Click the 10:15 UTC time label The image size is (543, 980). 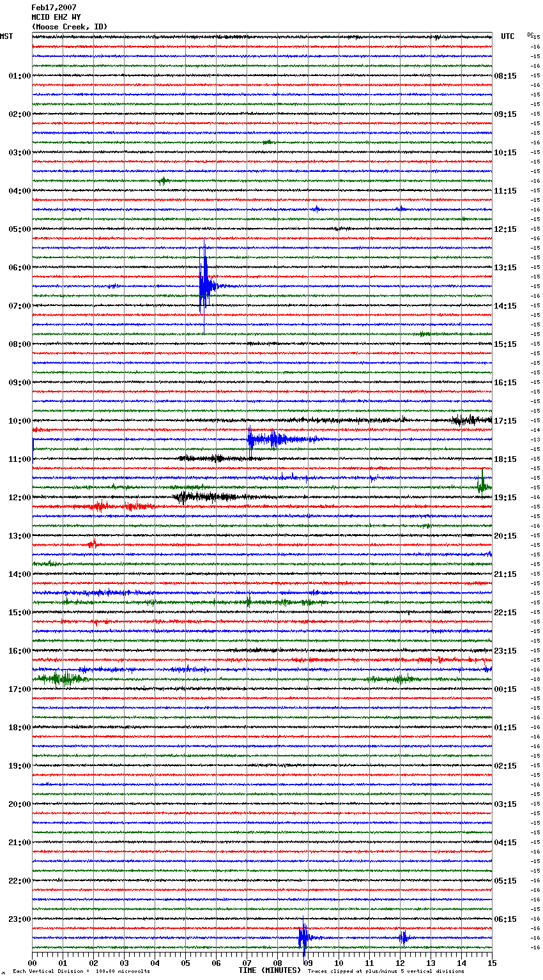[505, 153]
